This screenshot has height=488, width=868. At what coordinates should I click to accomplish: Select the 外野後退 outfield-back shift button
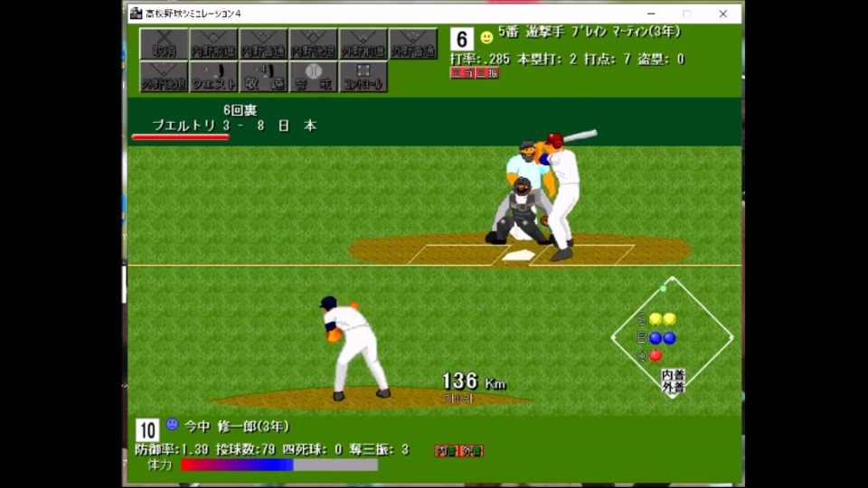coord(164,76)
